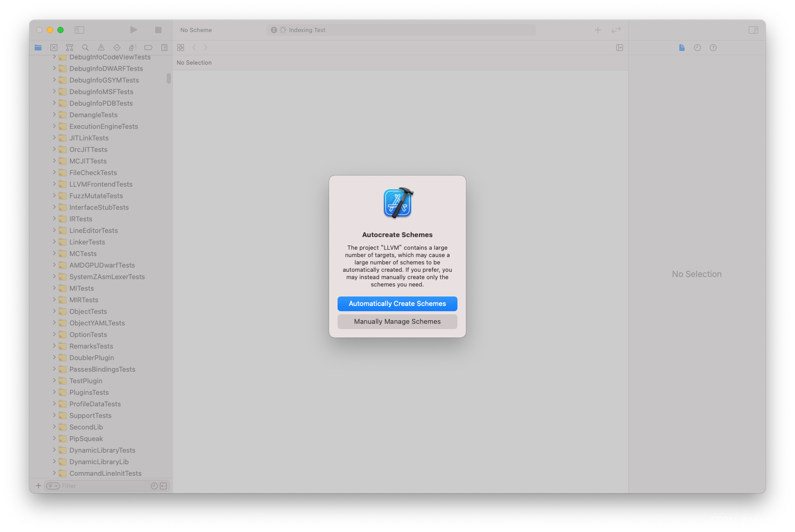
Task: Go forward with the editor forward arrow
Action: (x=206, y=47)
